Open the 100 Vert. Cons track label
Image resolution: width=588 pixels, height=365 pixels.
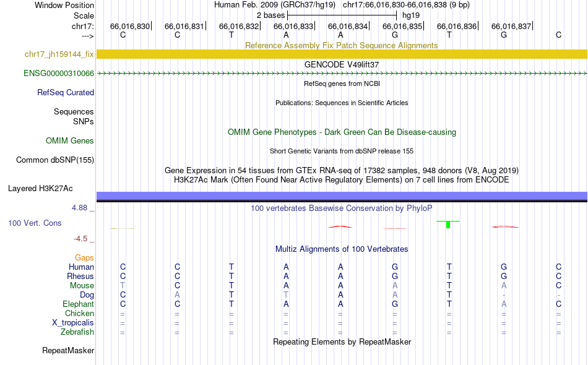[x=35, y=223]
